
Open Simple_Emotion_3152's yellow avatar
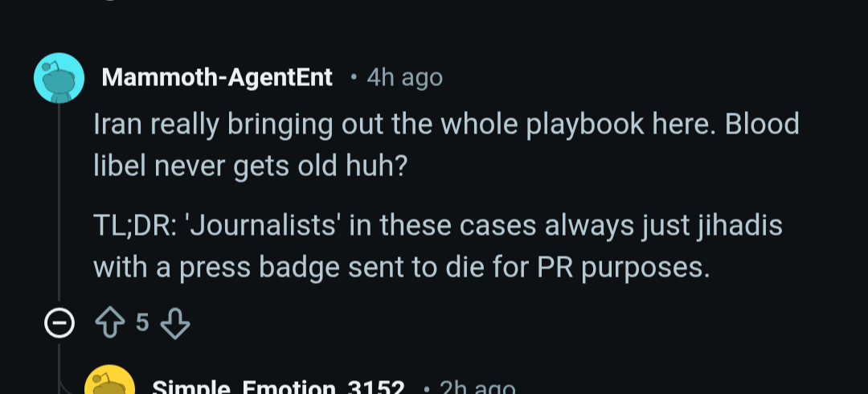point(109,380)
